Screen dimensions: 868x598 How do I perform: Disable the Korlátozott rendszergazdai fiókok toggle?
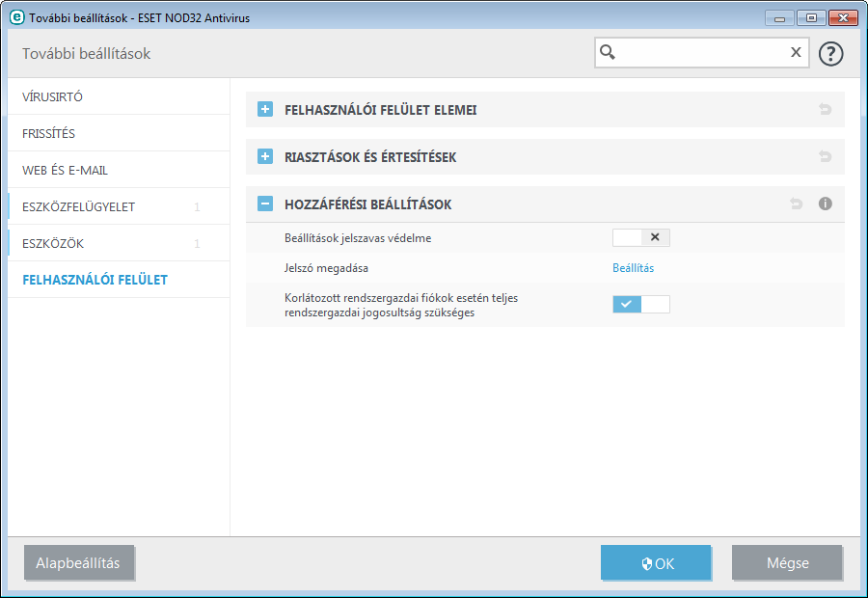tap(641, 304)
